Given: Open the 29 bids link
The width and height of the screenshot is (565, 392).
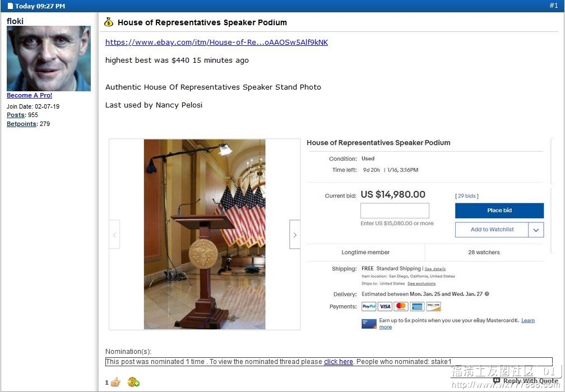Looking at the screenshot, I should 466,196.
